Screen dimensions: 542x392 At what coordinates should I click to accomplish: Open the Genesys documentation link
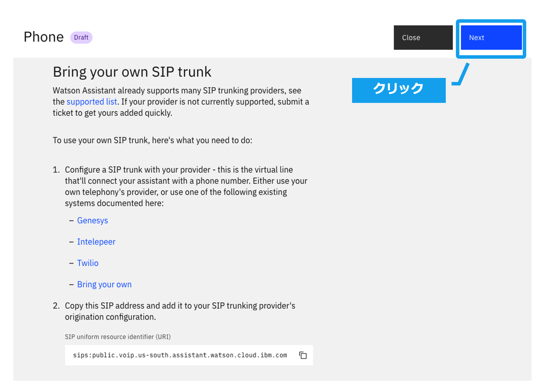tap(92, 220)
